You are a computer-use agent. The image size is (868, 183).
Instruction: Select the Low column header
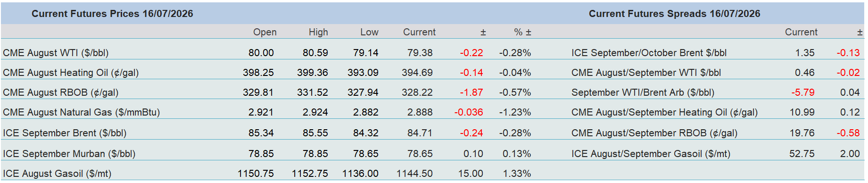369,32
